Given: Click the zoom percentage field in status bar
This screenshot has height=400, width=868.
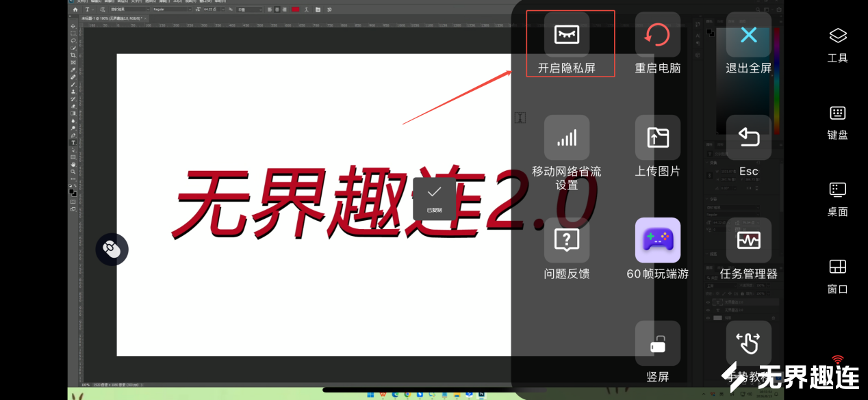Looking at the screenshot, I should tap(86, 385).
